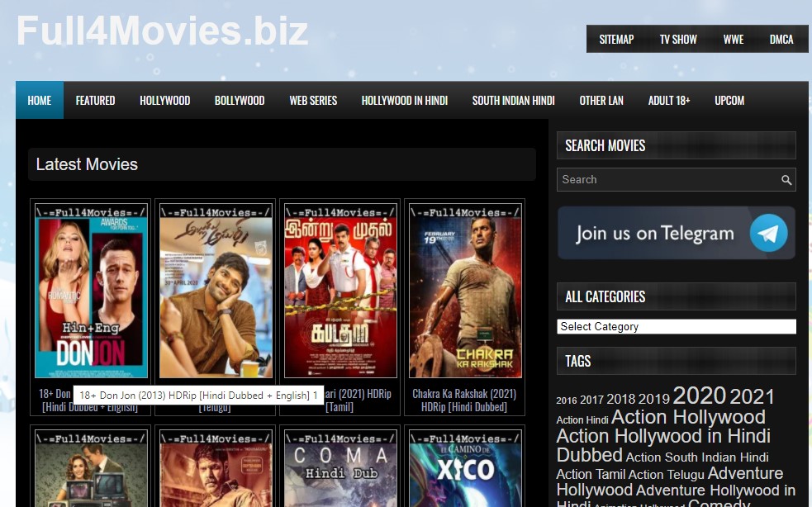Image resolution: width=812 pixels, height=507 pixels.
Task: Open the Action Tamil tag
Action: (591, 474)
